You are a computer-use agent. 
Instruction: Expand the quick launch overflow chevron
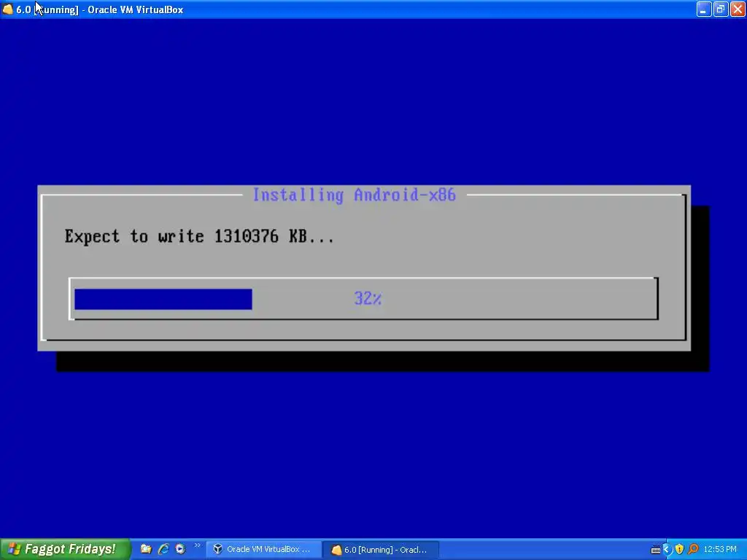click(197, 545)
